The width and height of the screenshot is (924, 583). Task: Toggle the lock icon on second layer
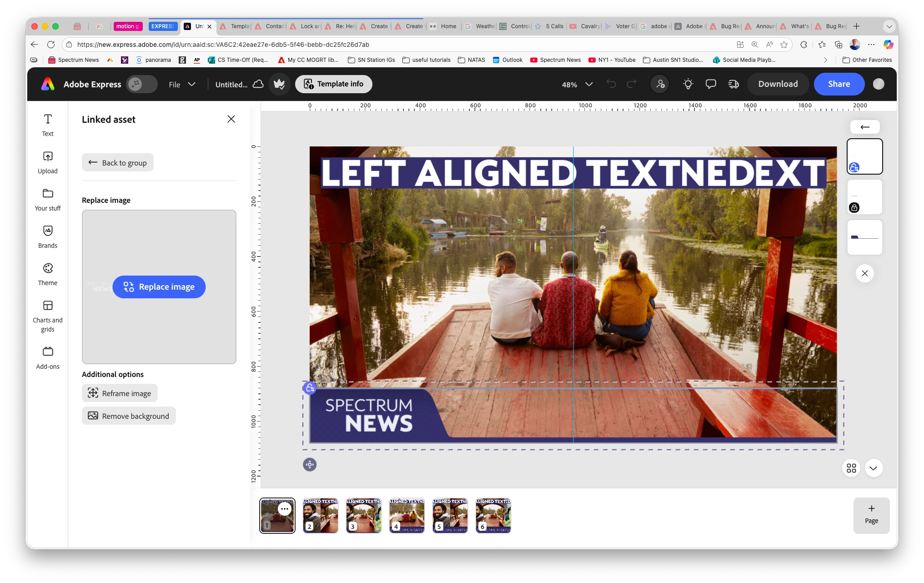[x=854, y=208]
